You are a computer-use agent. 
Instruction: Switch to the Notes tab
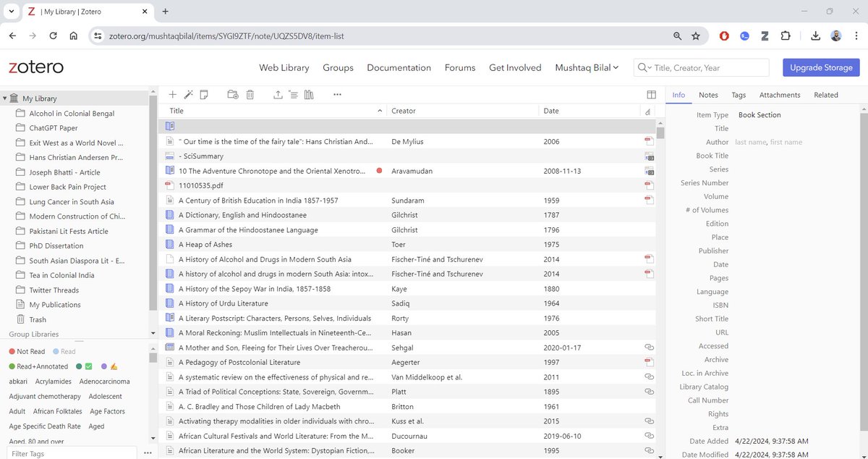tap(708, 95)
